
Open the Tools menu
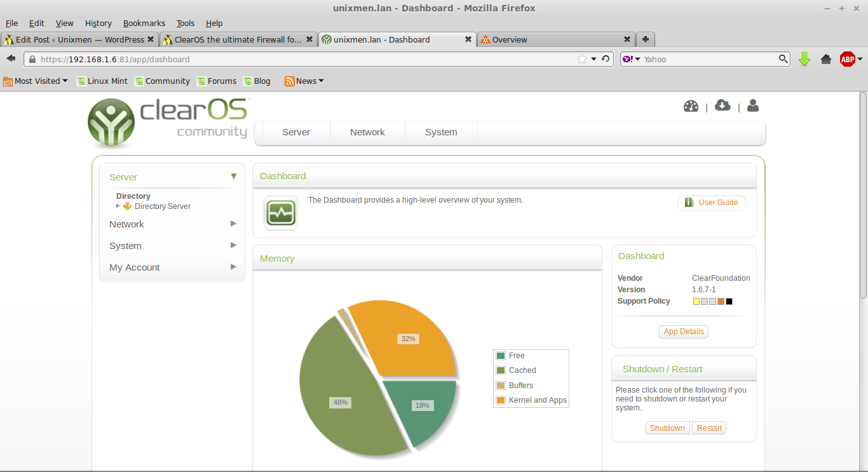186,23
